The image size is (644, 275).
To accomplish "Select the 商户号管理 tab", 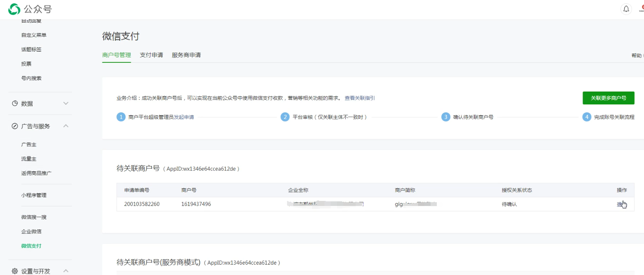I will click(116, 55).
